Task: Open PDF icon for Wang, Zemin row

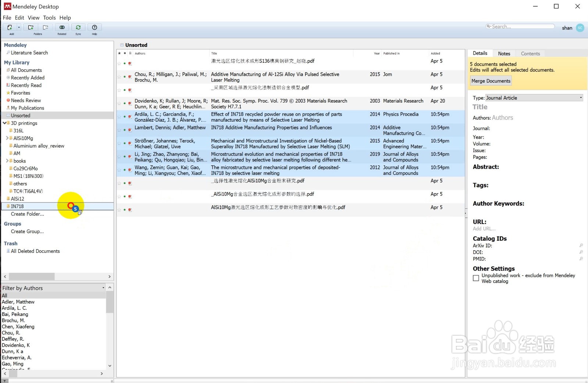Action: [130, 170]
